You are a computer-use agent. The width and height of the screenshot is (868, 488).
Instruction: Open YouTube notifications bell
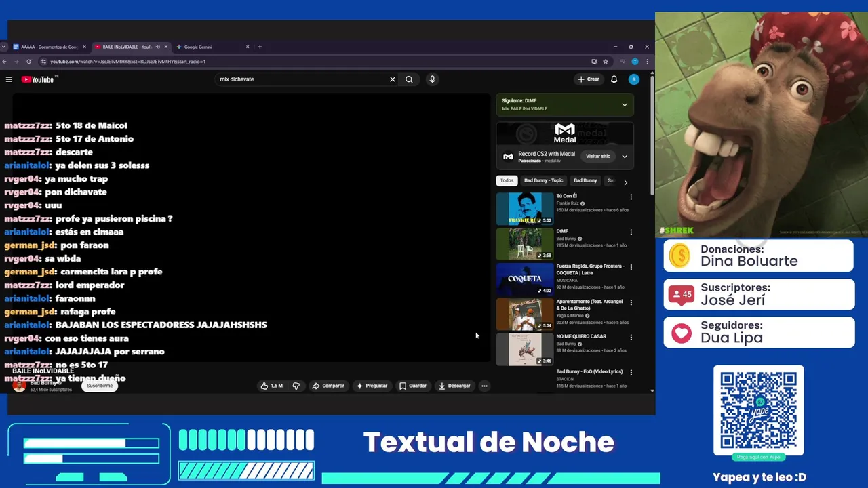pyautogui.click(x=614, y=79)
